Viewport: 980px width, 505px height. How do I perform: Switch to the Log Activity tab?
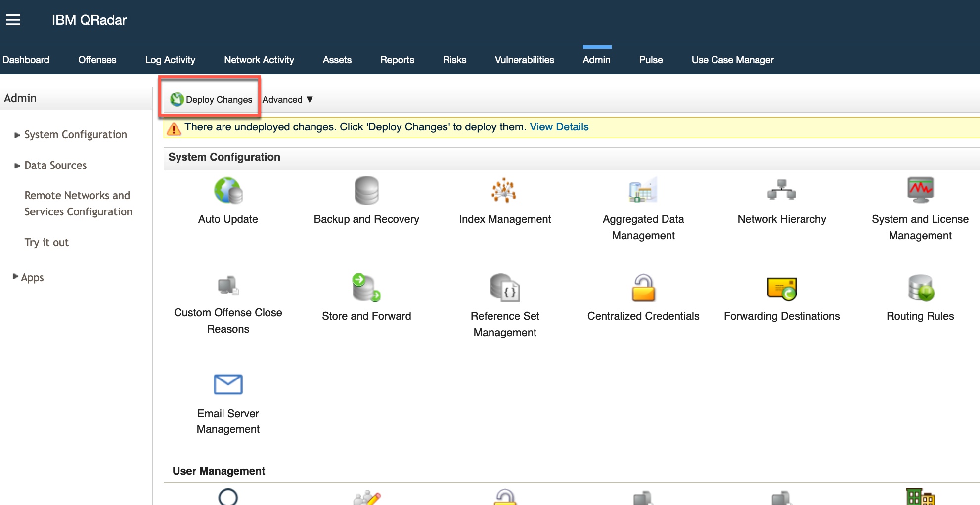click(170, 60)
